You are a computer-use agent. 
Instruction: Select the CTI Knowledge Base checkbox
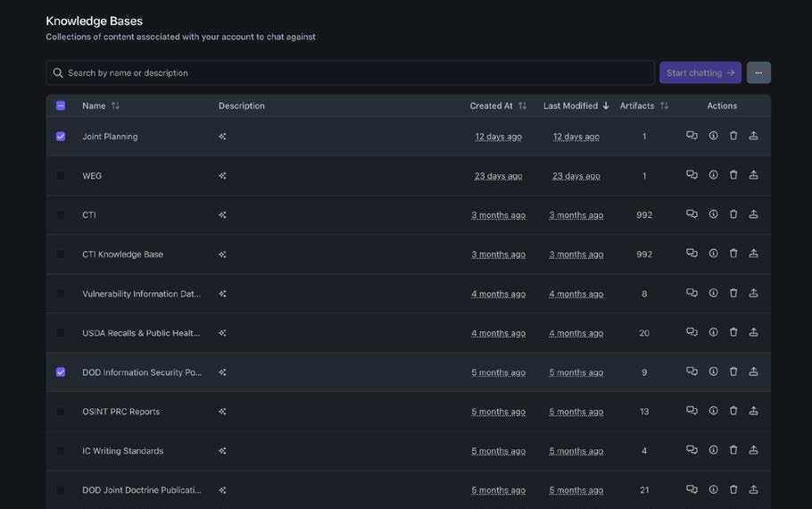(61, 254)
